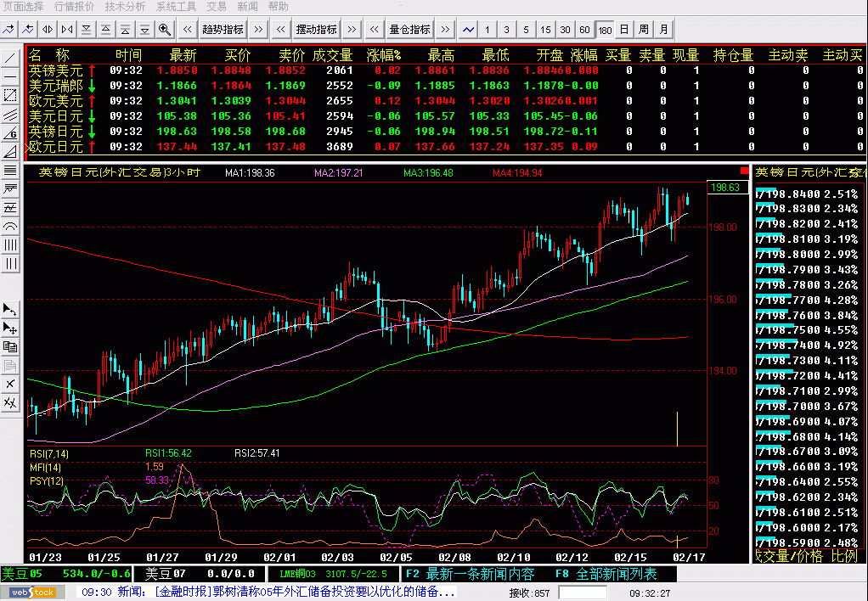868x601 pixels.
Task: Open the 帮助 menu
Action: coord(278,7)
